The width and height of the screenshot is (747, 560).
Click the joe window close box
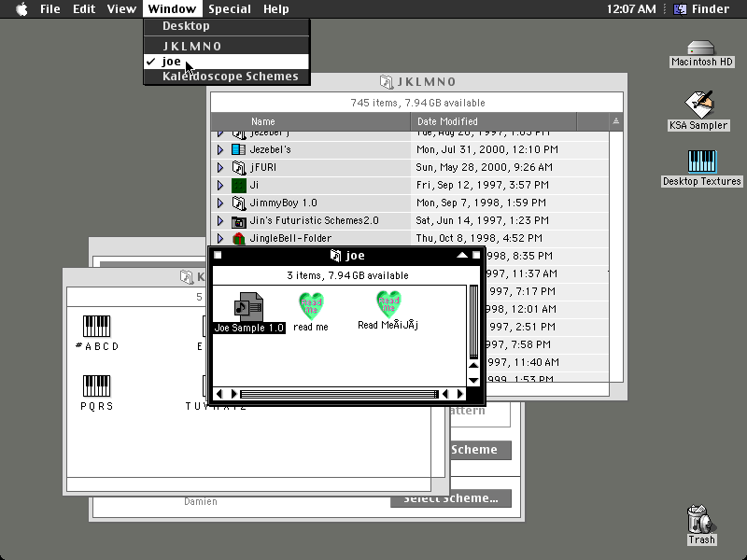click(x=218, y=255)
